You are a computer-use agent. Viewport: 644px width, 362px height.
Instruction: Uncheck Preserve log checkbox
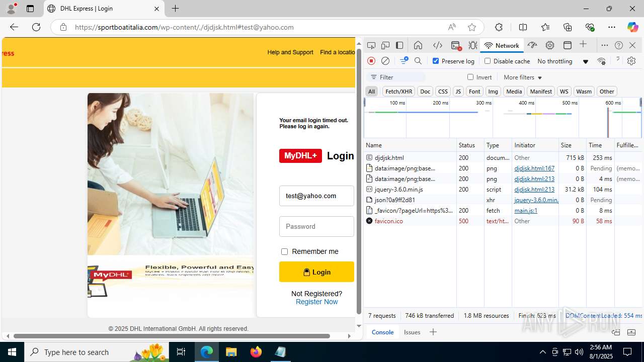tap(436, 61)
